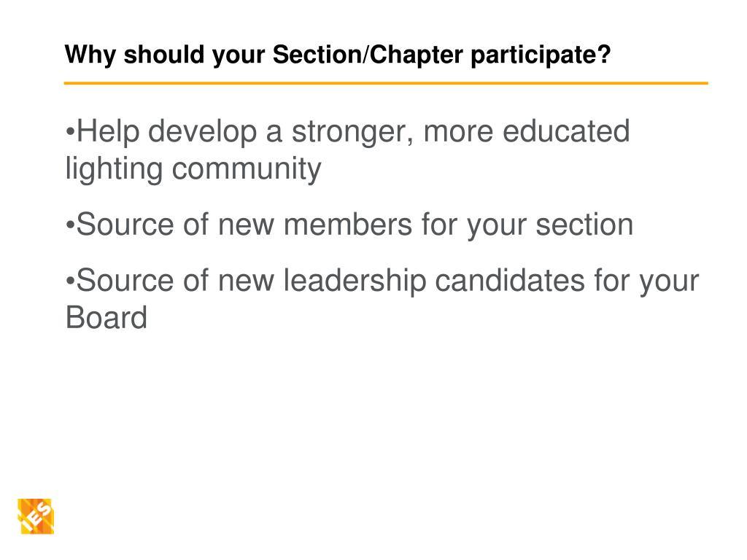Click 'Section/Chapter' in the title
The width and height of the screenshot is (747, 560).
368,54
